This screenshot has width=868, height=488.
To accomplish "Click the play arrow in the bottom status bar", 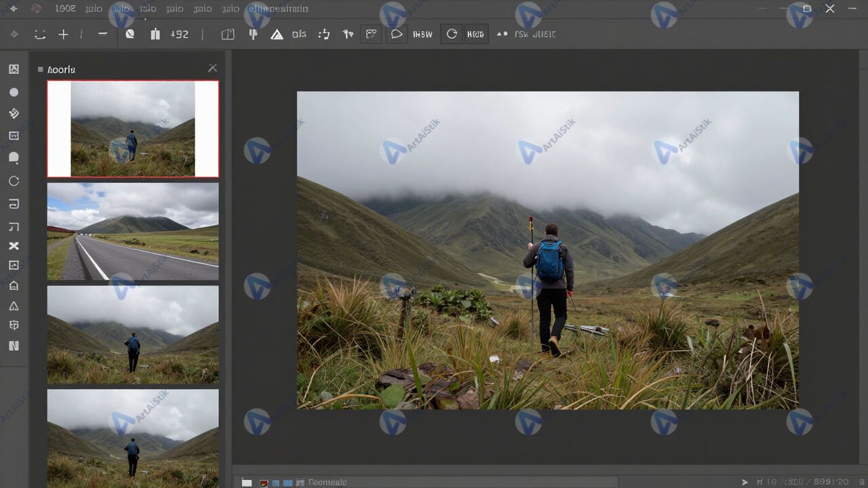I will point(745,482).
